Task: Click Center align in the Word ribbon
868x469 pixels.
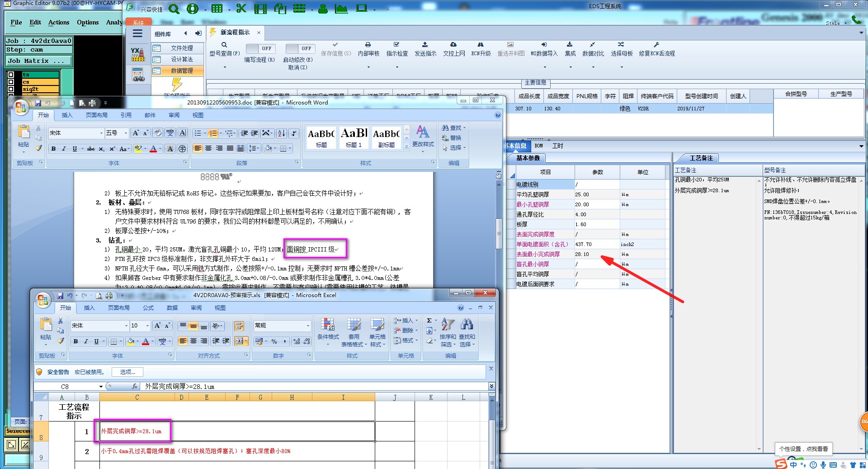Action: 208,148
